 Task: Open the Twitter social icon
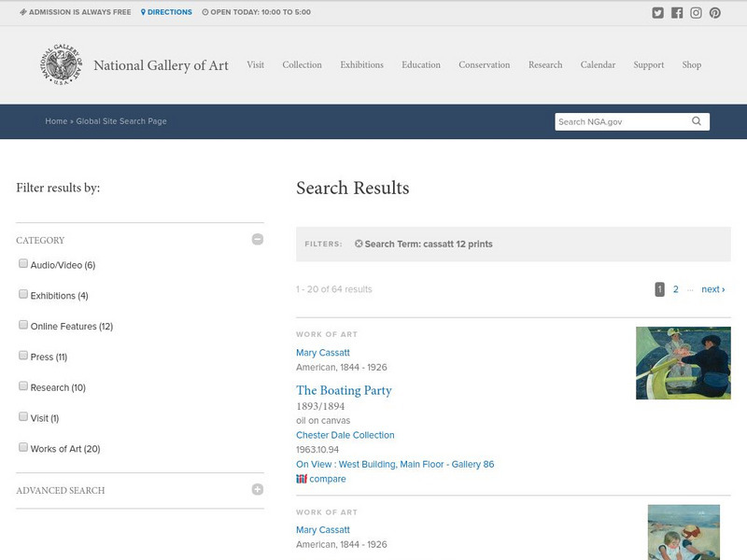point(657,13)
